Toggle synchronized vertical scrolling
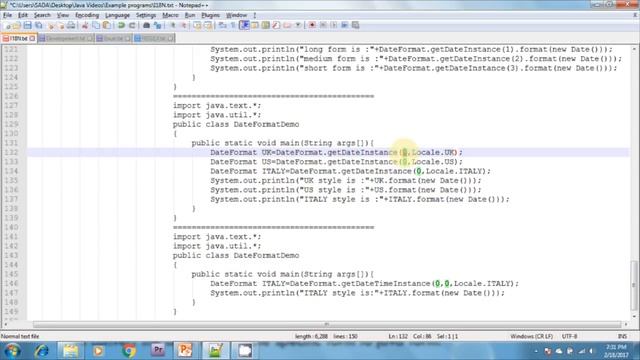The height and width of the screenshot is (360, 640). point(197,25)
